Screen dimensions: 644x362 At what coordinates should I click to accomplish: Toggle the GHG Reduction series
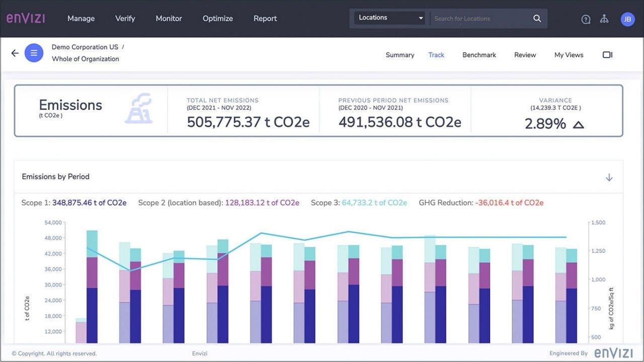point(481,203)
